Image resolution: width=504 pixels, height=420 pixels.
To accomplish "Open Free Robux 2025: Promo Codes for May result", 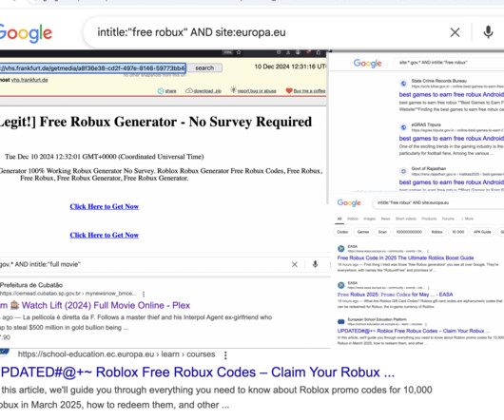I will pos(395,295).
